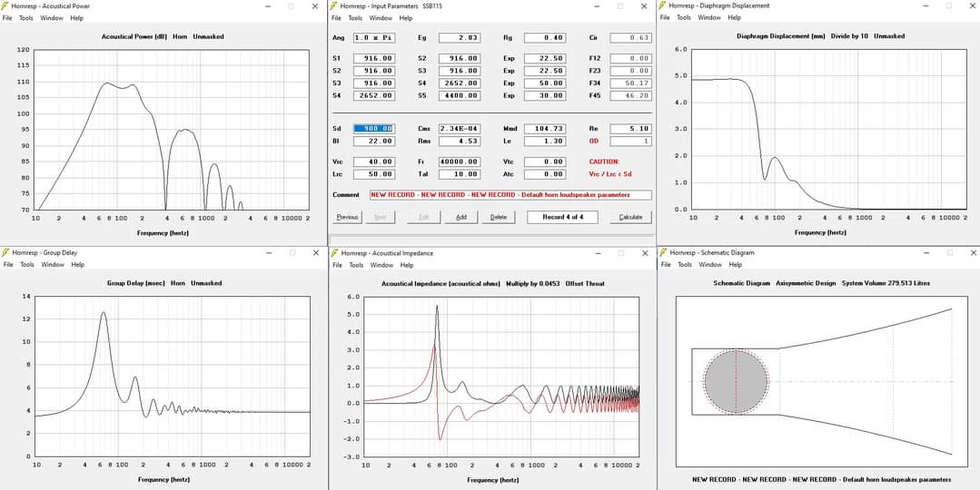This screenshot has width=980, height=490.
Task: Click the Rg field with 0.40
Action: 544,38
